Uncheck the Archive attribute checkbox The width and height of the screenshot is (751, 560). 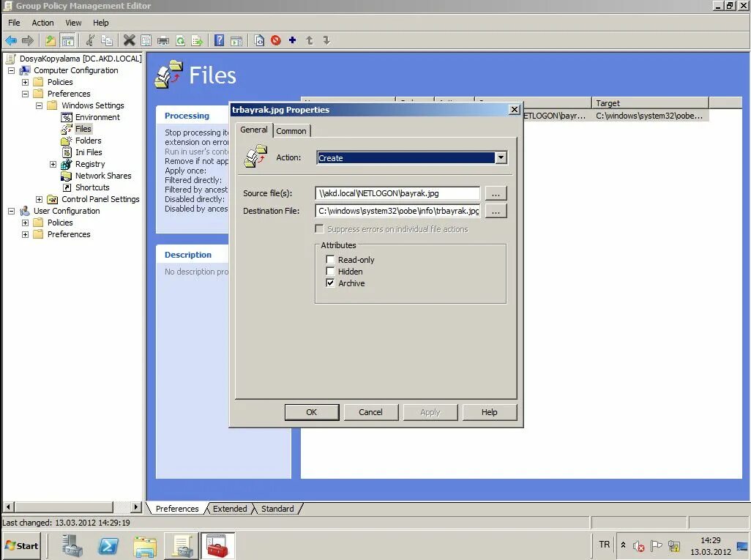pos(331,283)
